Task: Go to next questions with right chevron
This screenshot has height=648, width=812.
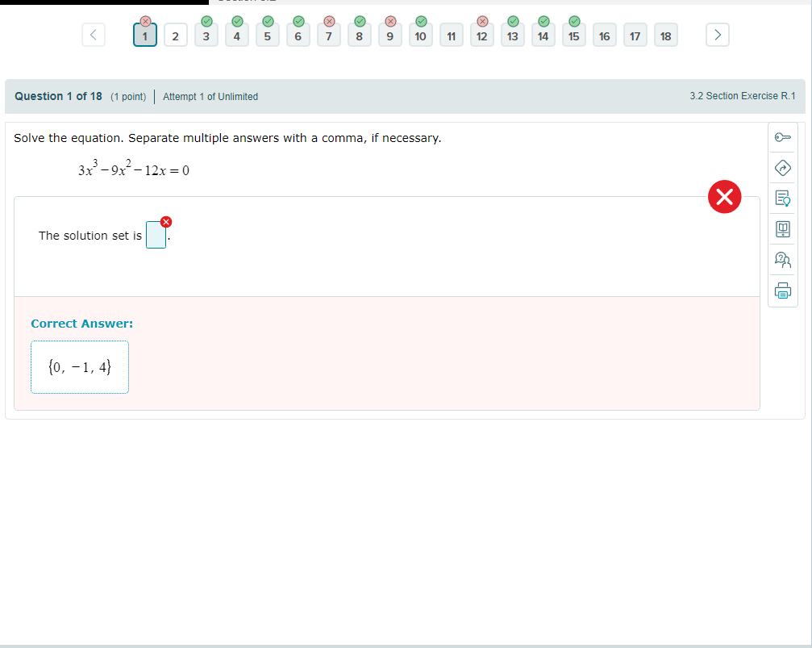Action: tap(718, 35)
